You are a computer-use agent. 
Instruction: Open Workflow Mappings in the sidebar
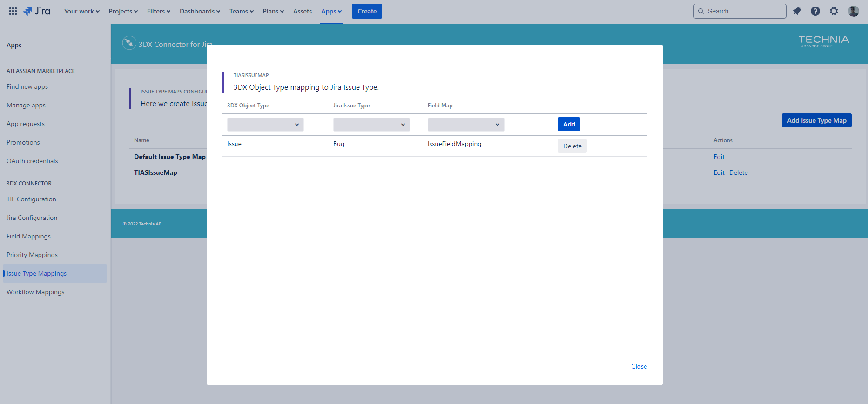35,292
